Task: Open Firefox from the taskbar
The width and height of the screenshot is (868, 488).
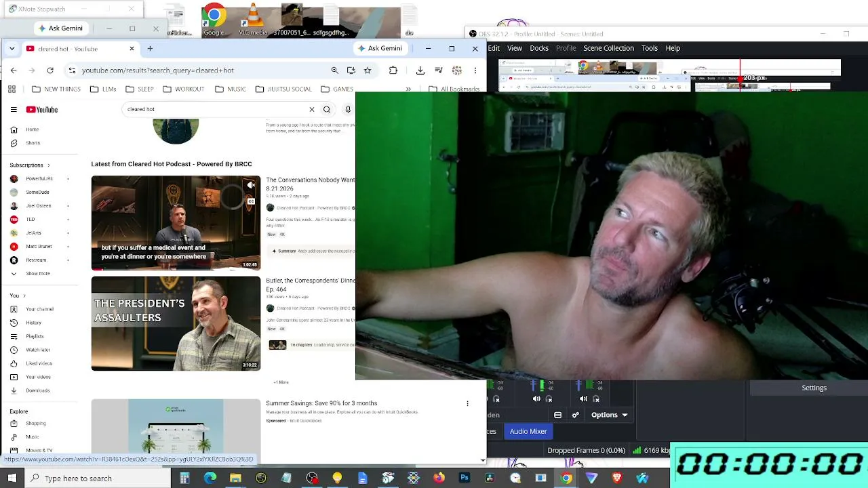Action: tap(439, 478)
